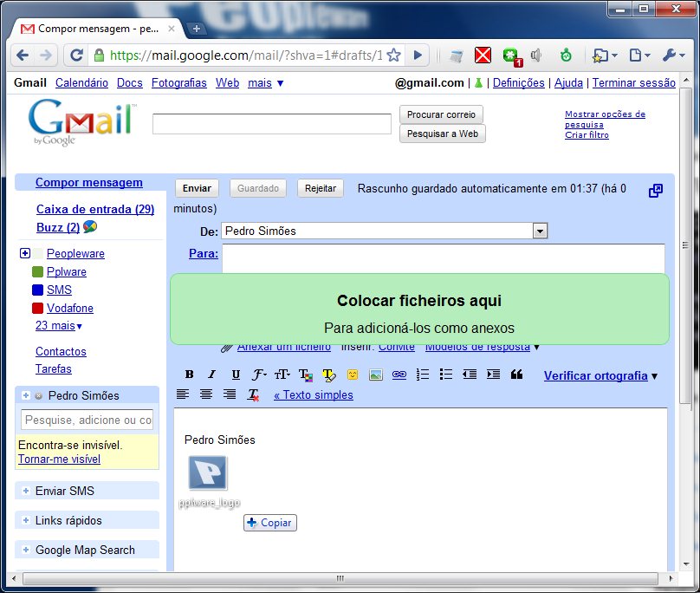Open Gmail Labs green flask icon
This screenshot has height=593, width=700.
(478, 83)
